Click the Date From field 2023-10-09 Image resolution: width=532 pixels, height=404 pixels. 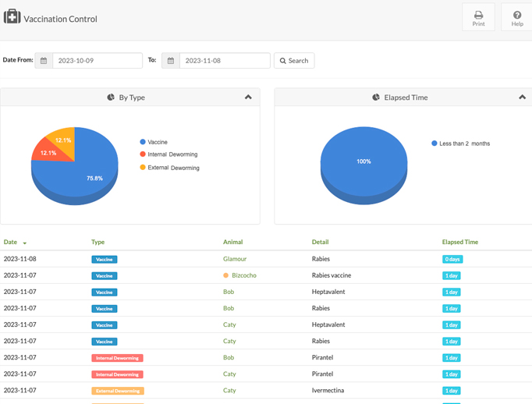tap(98, 60)
